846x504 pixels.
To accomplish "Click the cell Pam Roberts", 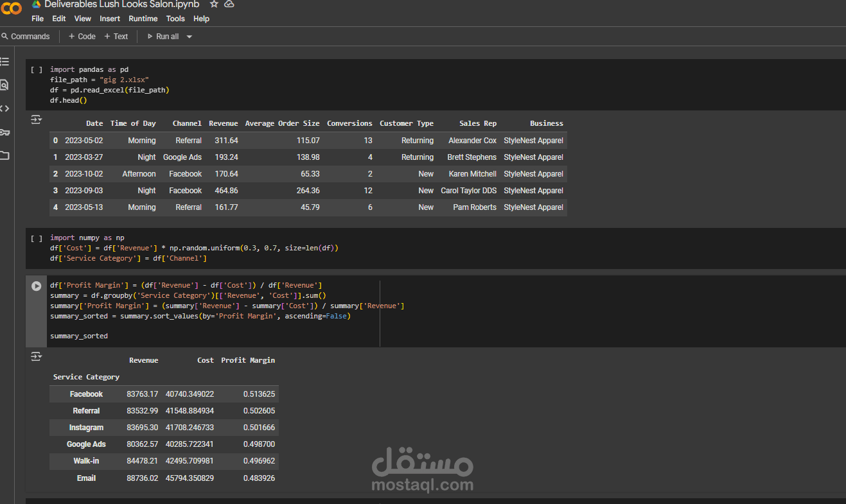I will [x=475, y=207].
